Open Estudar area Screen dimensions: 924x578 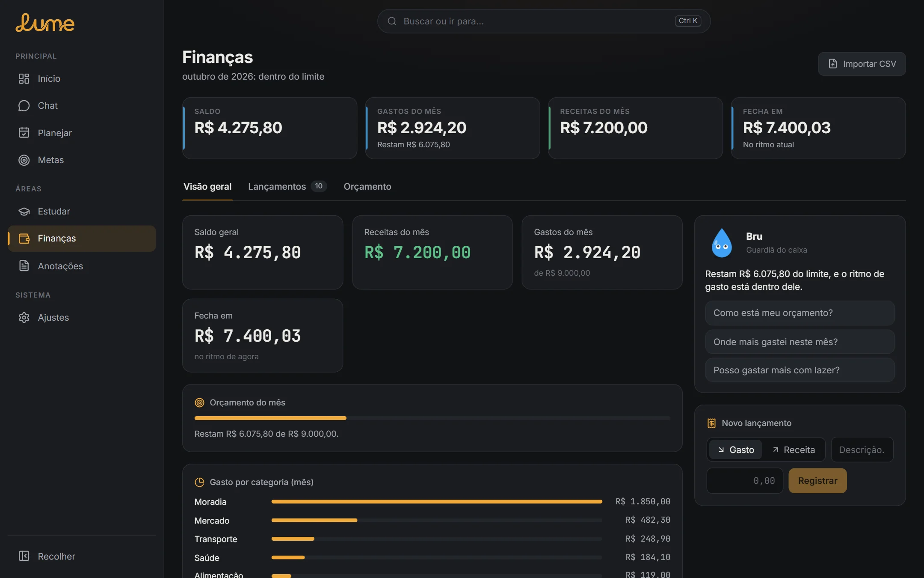tap(82, 212)
